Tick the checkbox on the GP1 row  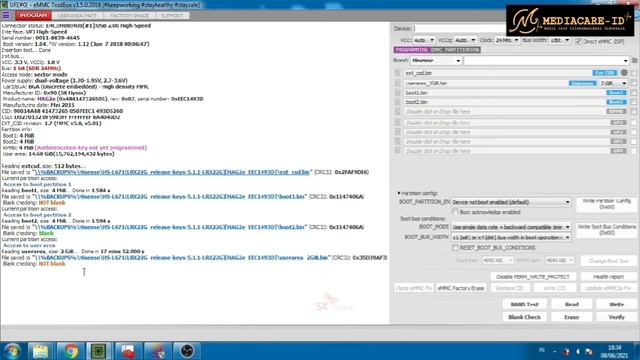[x=634, y=122]
